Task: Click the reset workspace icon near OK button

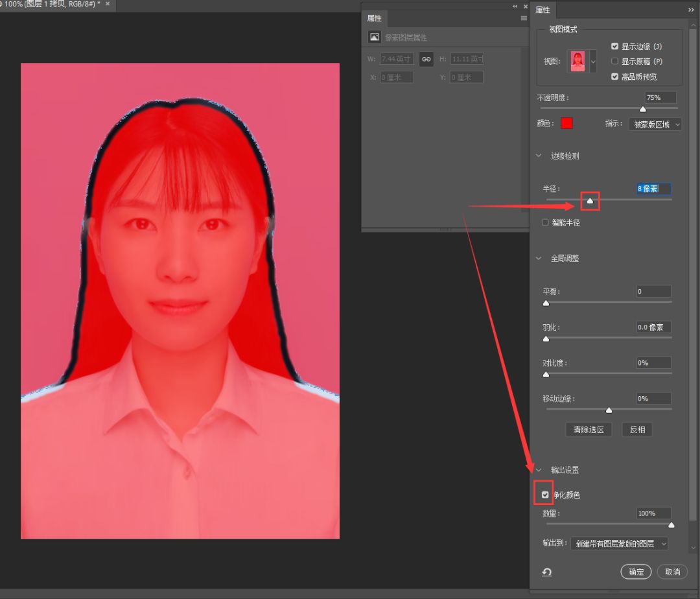Action: pyautogui.click(x=546, y=572)
